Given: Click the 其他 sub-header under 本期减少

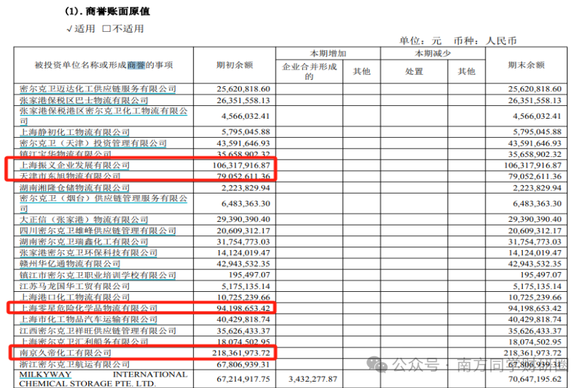Looking at the screenshot, I should click(x=466, y=71).
